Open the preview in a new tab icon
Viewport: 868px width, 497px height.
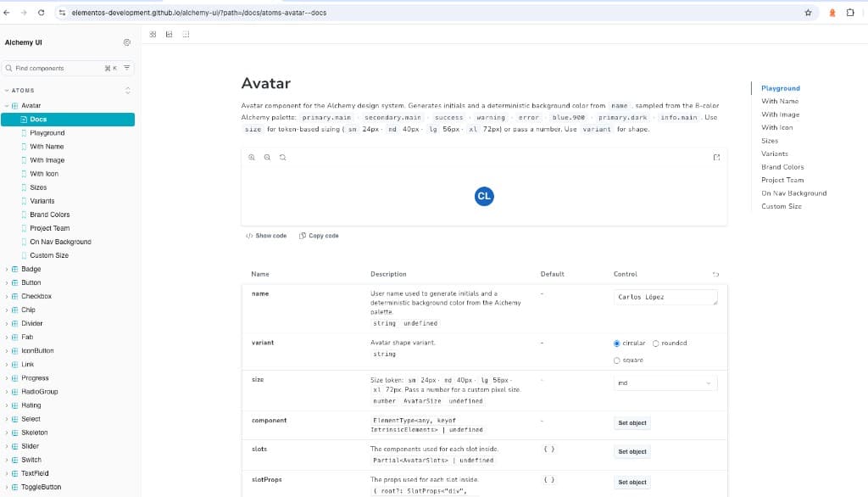point(716,158)
